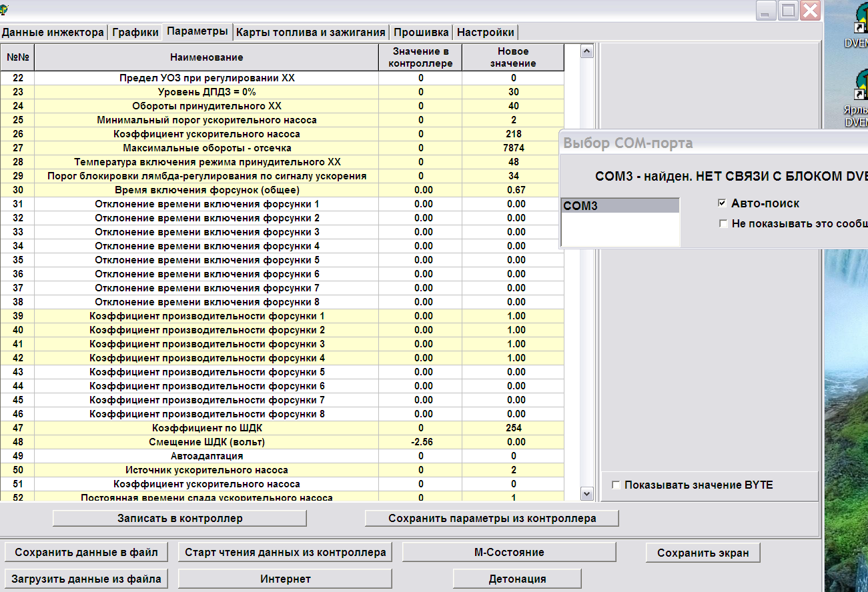This screenshot has width=868, height=592.
Task: Select COM3 in the port list
Action: pos(620,206)
